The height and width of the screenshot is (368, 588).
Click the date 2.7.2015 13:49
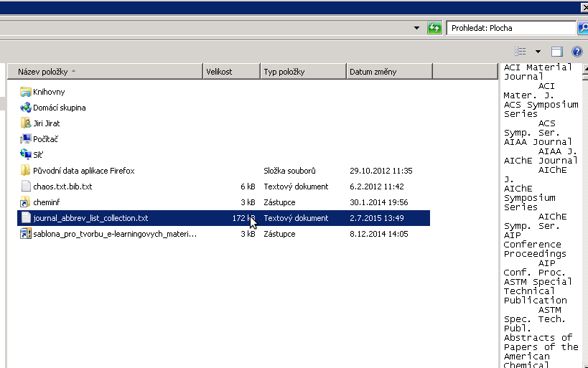point(376,218)
